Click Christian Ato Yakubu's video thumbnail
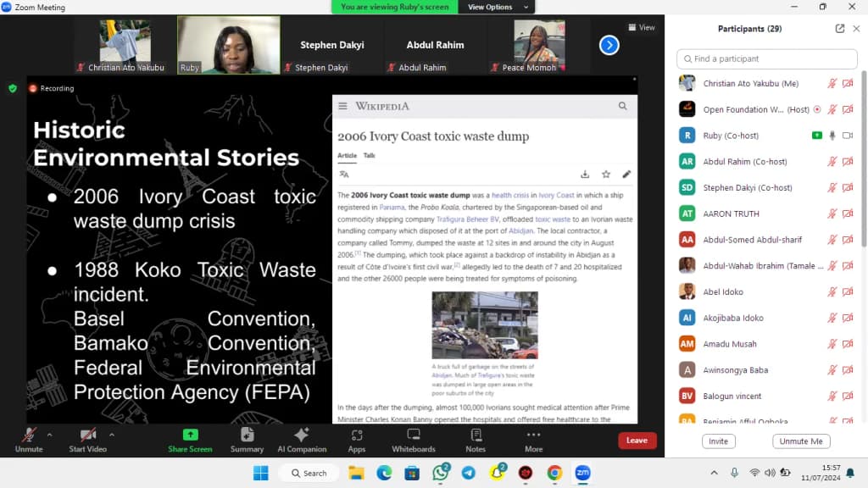This screenshot has width=868, height=488. click(125, 45)
